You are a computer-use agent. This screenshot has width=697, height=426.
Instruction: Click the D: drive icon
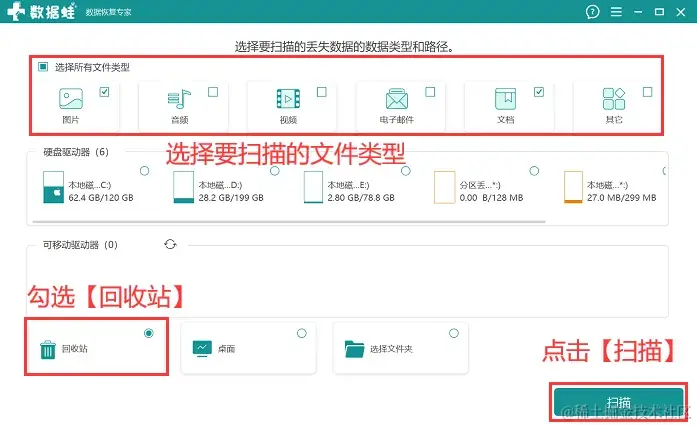(x=184, y=187)
